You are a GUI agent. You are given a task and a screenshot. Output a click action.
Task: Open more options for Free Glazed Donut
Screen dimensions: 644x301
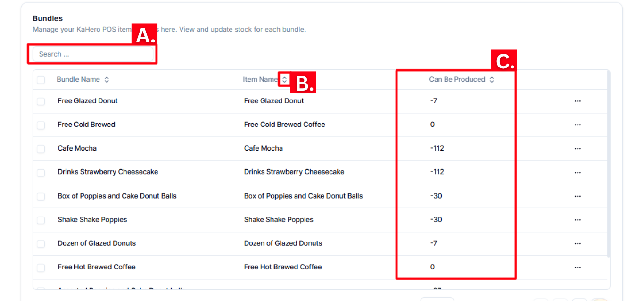pyautogui.click(x=578, y=101)
